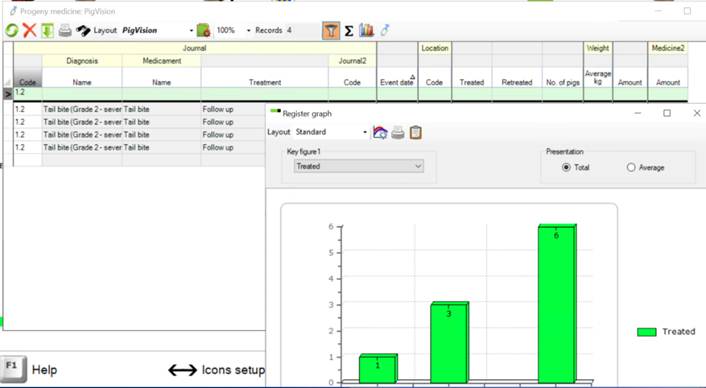Screen dimensions: 706x388
Task: Click the Presentation group label
Action: click(x=565, y=152)
